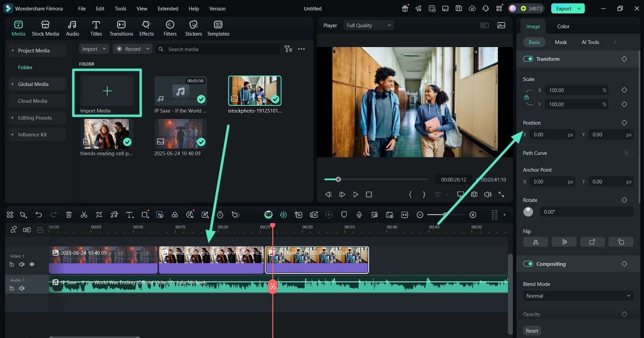Open the Titles tab

(x=96, y=29)
